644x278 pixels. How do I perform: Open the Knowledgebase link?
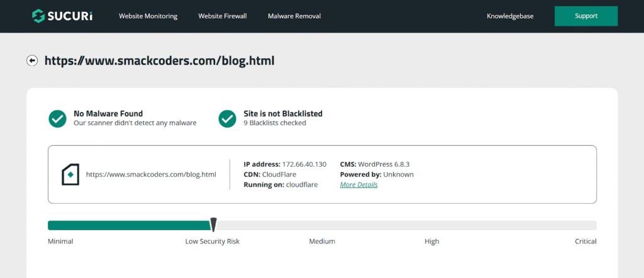(510, 16)
